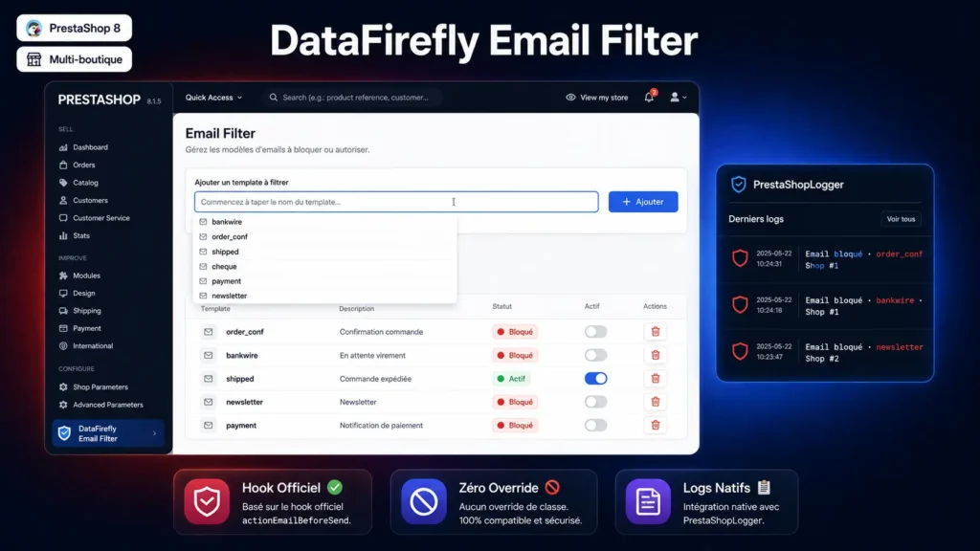980x551 pixels.
Task: Click the bankwire row envelope icon
Action: (208, 356)
